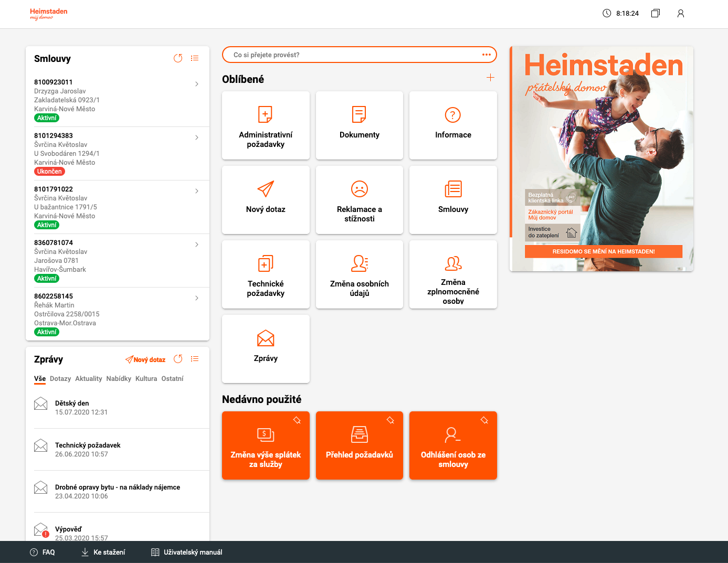Screen dimensions: 728x563
Task: Open the Nový dotaz tile
Action: 266,200
